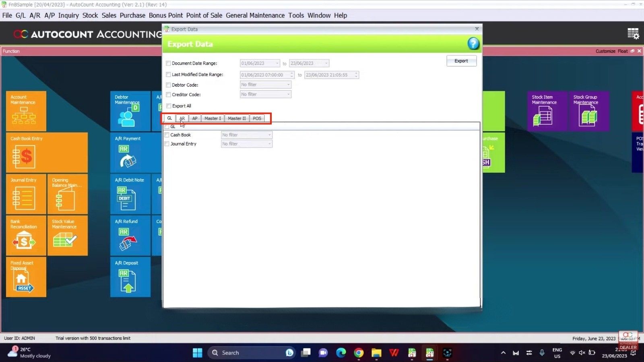
Task: Enable Last Modified Date Range checkbox
Action: 168,74
